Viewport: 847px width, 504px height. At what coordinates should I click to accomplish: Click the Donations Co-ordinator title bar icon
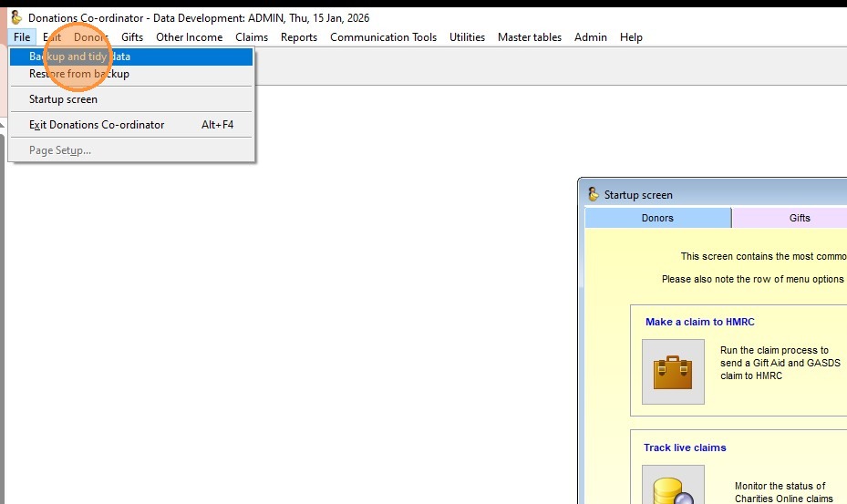point(16,18)
